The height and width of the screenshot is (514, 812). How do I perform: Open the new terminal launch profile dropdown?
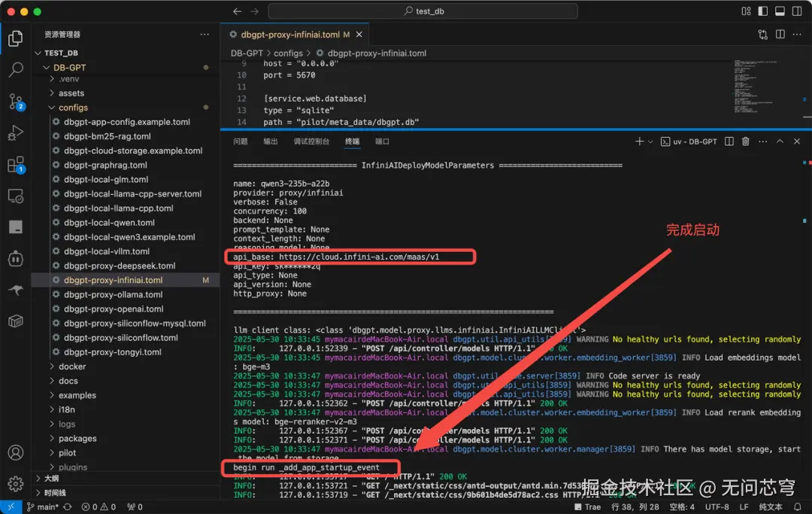click(650, 141)
